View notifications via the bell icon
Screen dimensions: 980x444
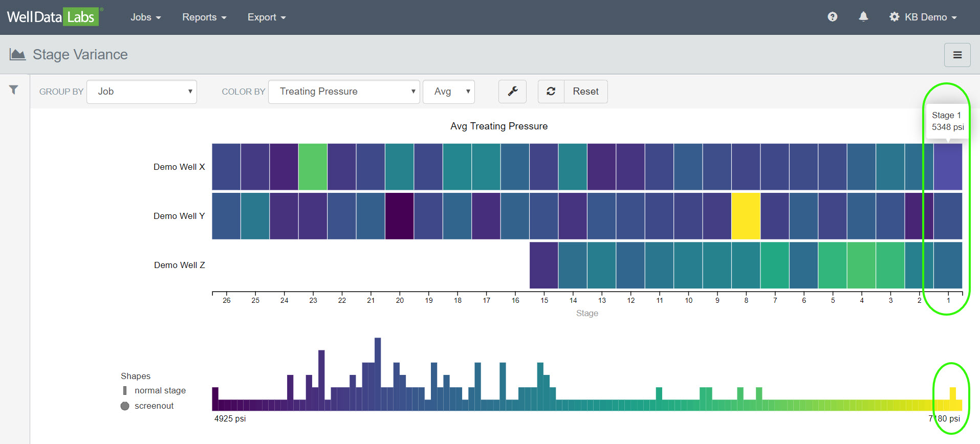click(x=863, y=17)
